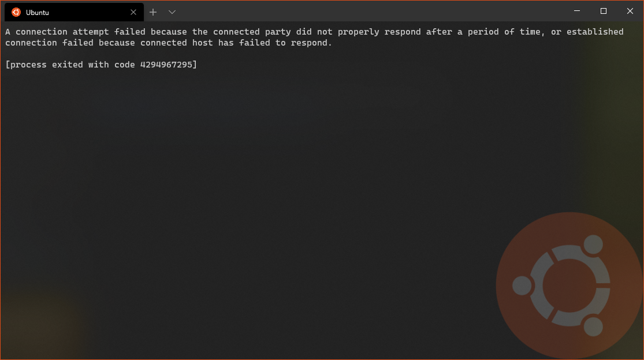644x360 pixels.
Task: Click the plus icon in the tab bar
Action: click(153, 12)
